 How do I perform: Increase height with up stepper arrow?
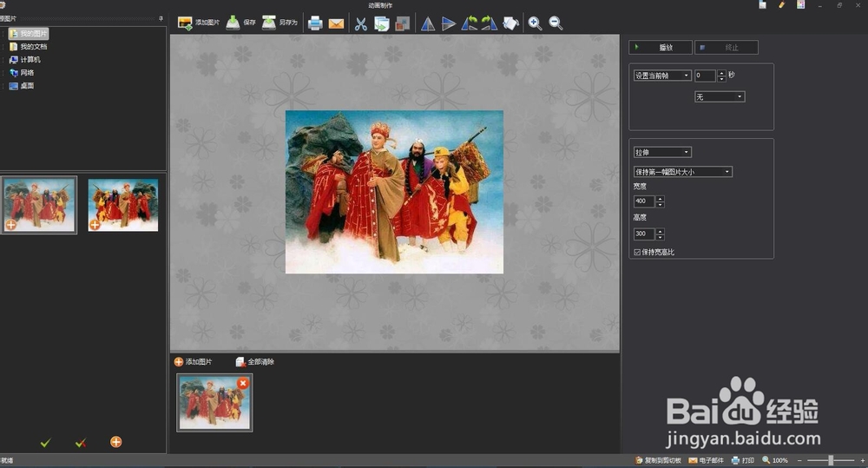tap(660, 231)
